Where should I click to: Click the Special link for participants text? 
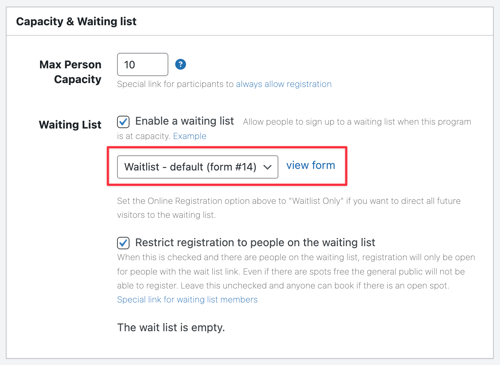point(175,84)
